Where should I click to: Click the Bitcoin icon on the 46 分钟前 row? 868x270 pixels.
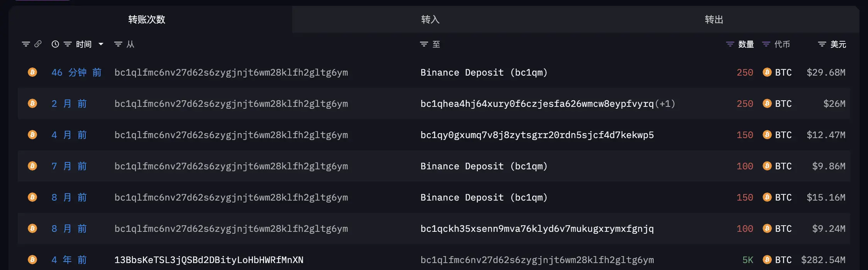[32, 72]
